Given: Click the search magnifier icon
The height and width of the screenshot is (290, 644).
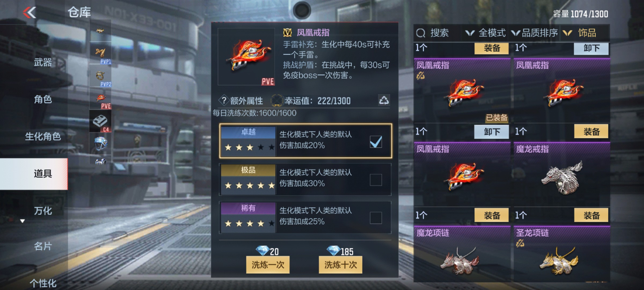Looking at the screenshot, I should coord(420,33).
